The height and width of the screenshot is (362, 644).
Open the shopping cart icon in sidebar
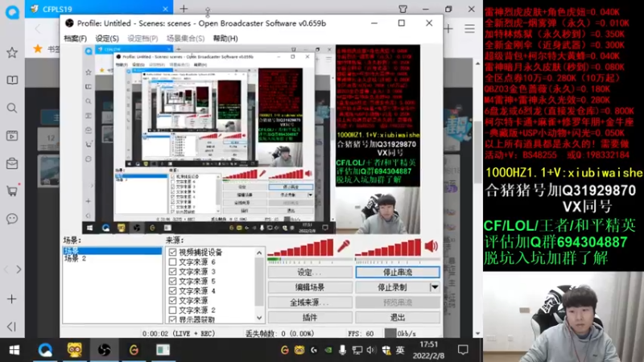(x=12, y=191)
